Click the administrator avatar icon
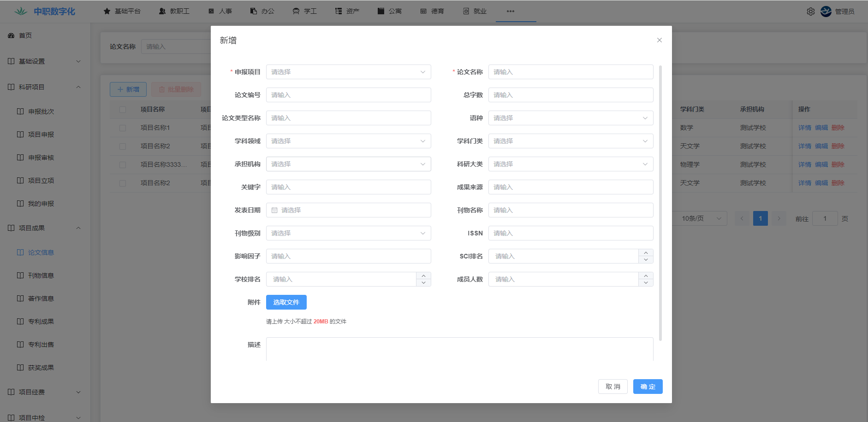The width and height of the screenshot is (868, 422). tap(826, 12)
